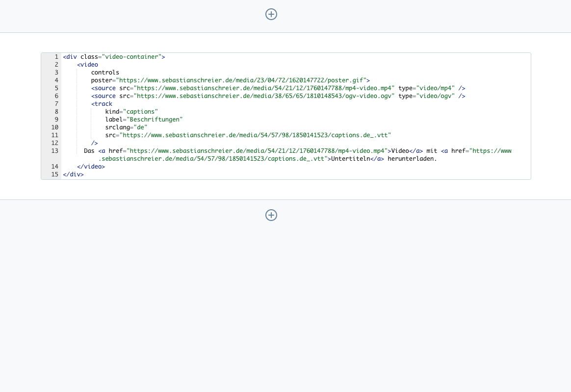Click line number 5 in the gutter
This screenshot has width=571, height=392.
[x=56, y=88]
